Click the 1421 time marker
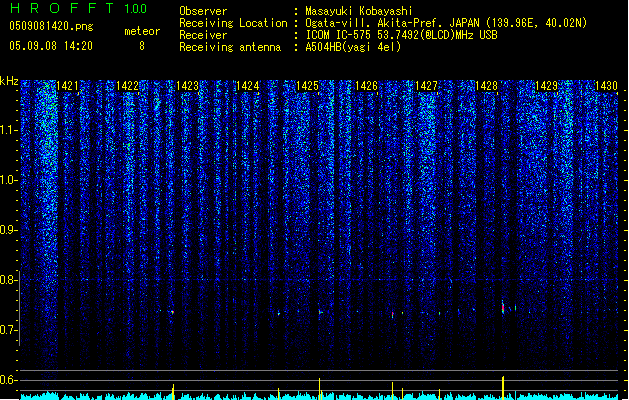 [x=67, y=86]
